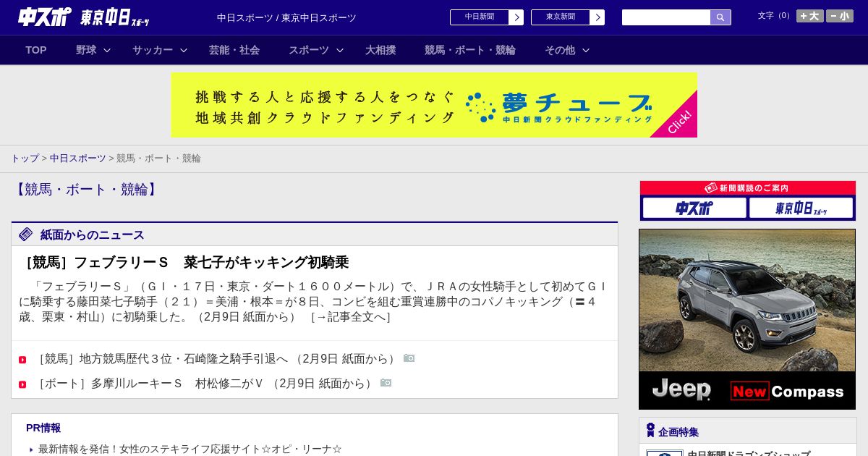
Task: Click the Jeep New Compass advertisement
Action: point(747,319)
